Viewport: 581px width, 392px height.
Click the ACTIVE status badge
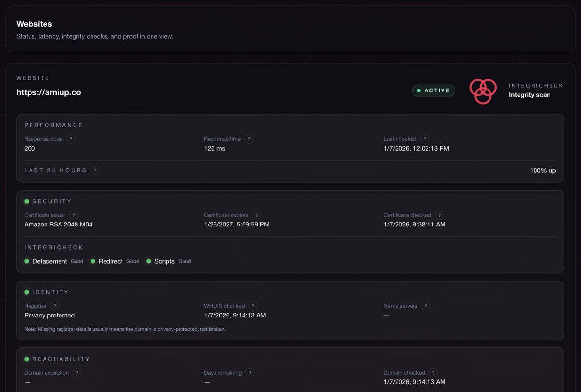433,90
